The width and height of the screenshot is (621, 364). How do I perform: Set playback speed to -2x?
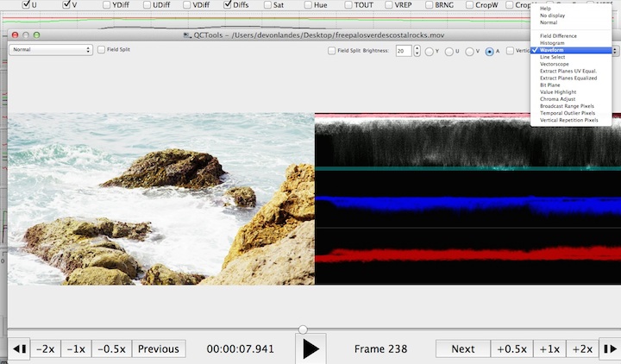[x=46, y=349]
